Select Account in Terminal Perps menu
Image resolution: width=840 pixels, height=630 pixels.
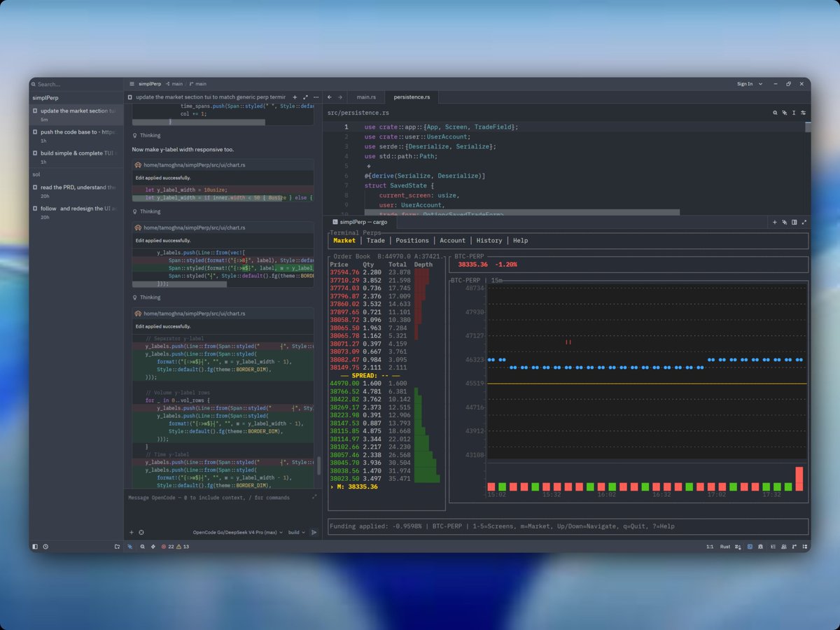point(452,240)
